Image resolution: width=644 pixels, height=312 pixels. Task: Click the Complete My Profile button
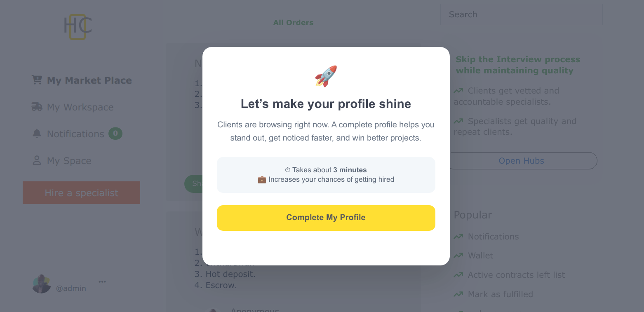[326, 218]
